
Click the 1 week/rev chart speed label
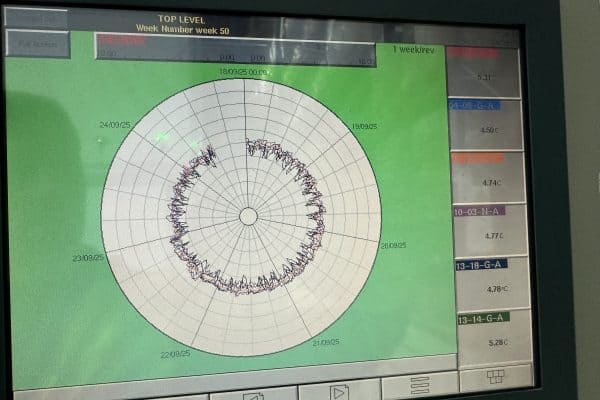(411, 48)
